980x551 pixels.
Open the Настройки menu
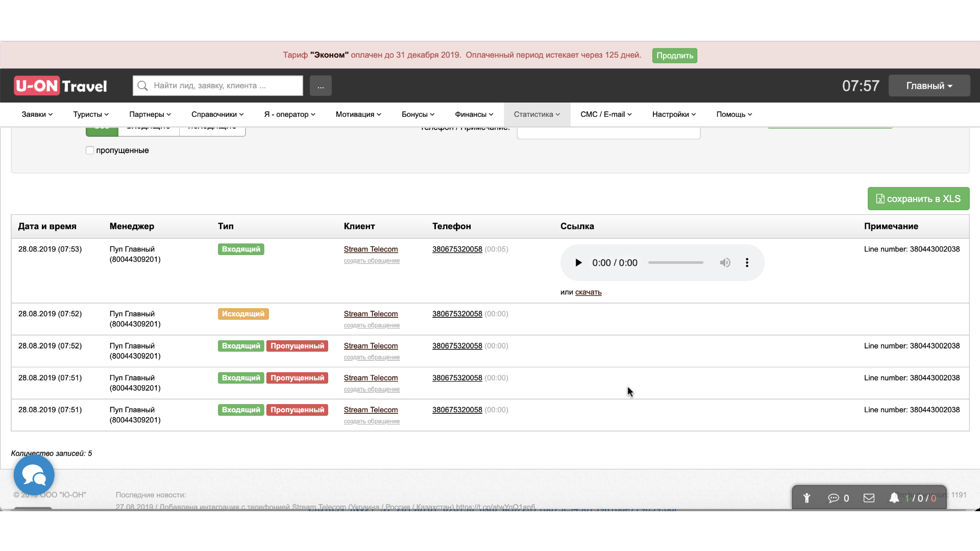674,114
